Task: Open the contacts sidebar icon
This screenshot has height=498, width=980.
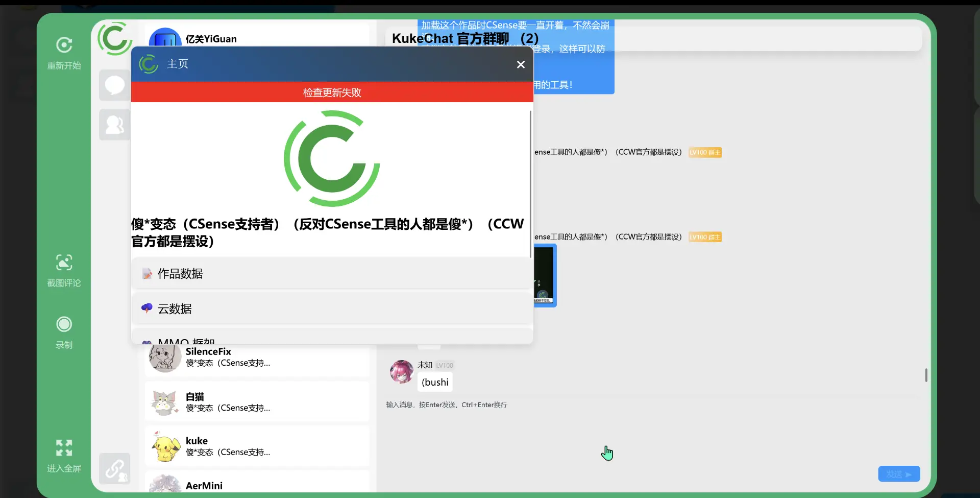Action: 114,125
